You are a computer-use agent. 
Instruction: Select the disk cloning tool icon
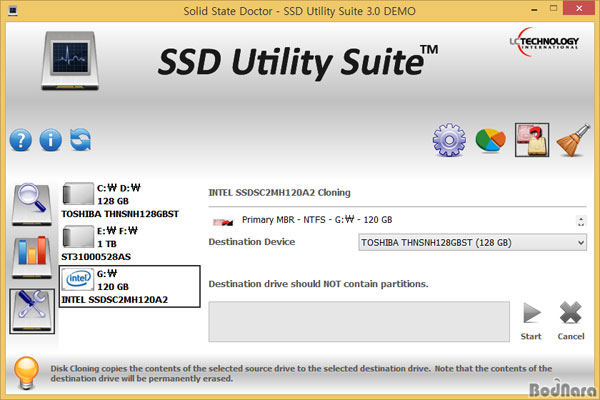point(532,140)
